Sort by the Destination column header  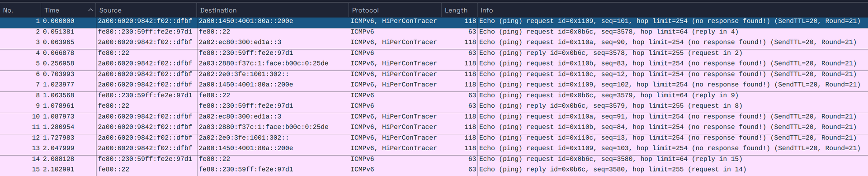tap(273, 10)
